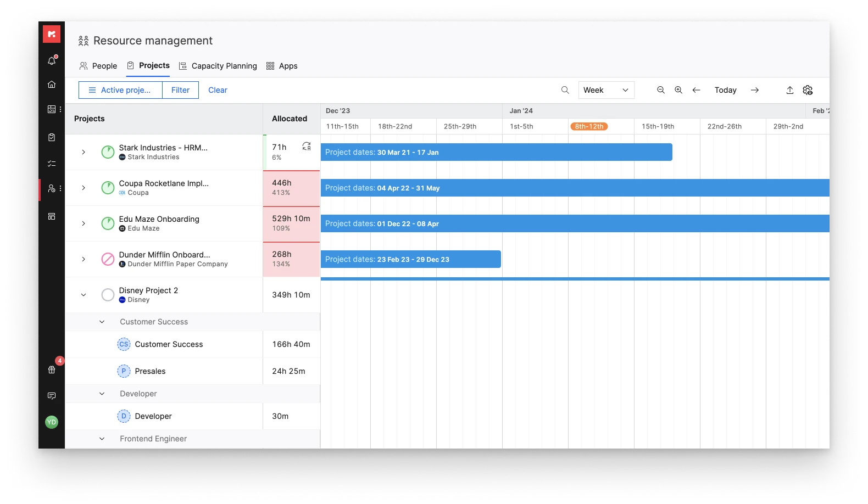868x504 pixels.
Task: Click the Edu Maze project dates bar
Action: tap(575, 223)
